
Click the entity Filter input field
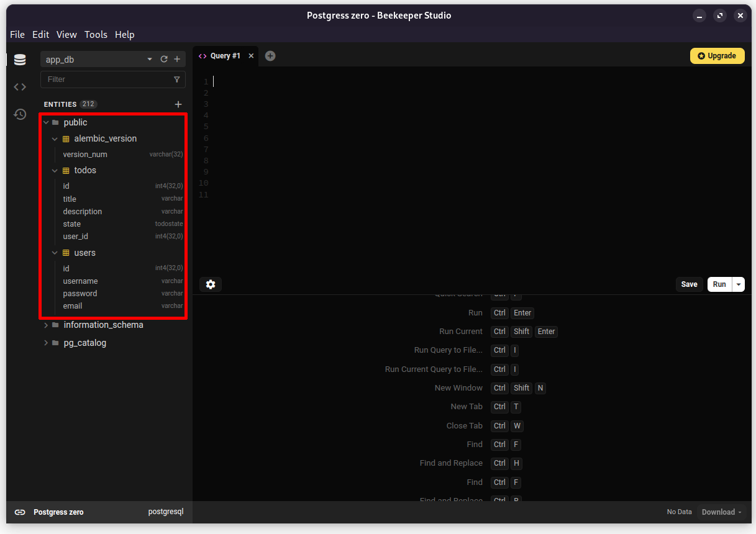[106, 79]
